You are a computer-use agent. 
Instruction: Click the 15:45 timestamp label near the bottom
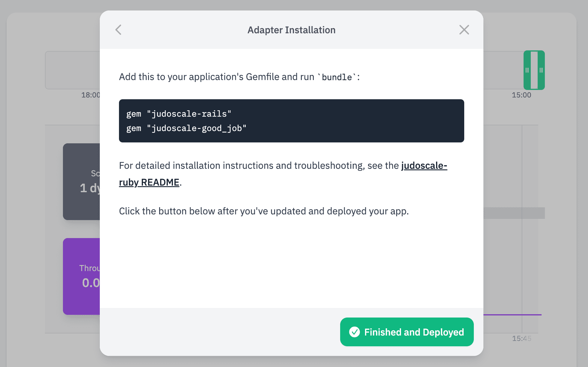coord(522,339)
